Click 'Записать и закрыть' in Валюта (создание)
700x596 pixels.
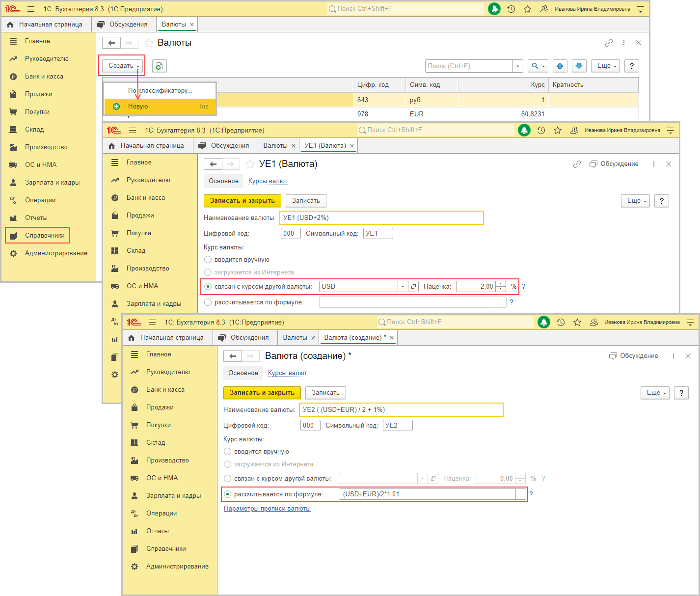click(262, 393)
